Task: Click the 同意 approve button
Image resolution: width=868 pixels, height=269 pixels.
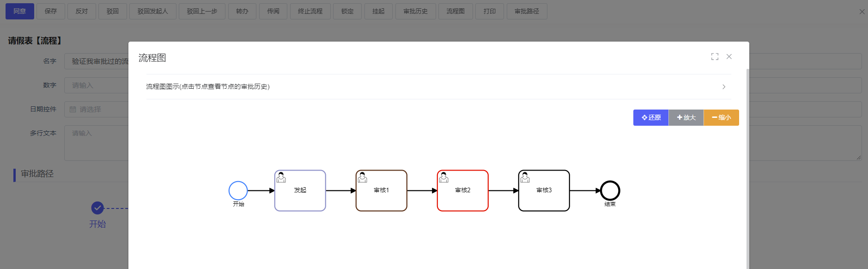Action: point(20,11)
